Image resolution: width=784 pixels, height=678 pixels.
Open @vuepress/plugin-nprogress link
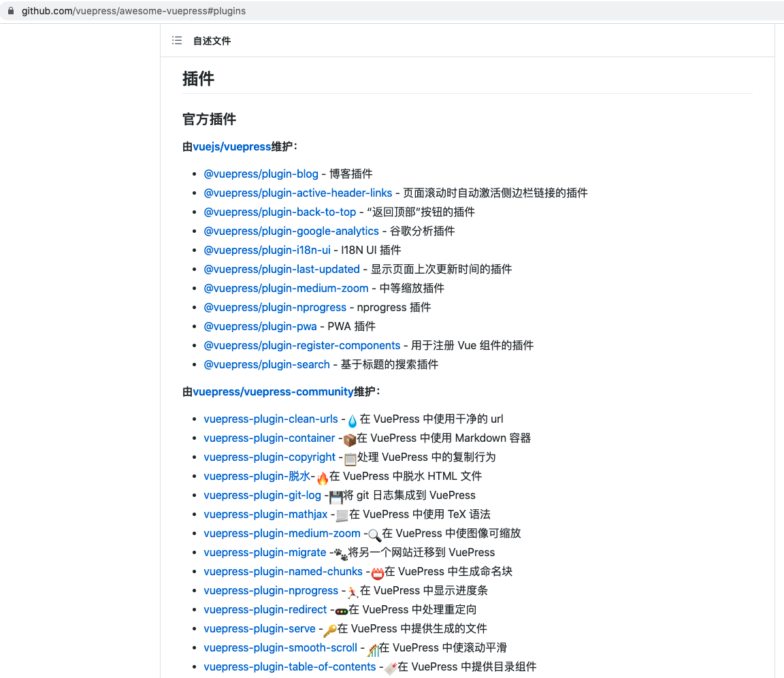pos(275,307)
